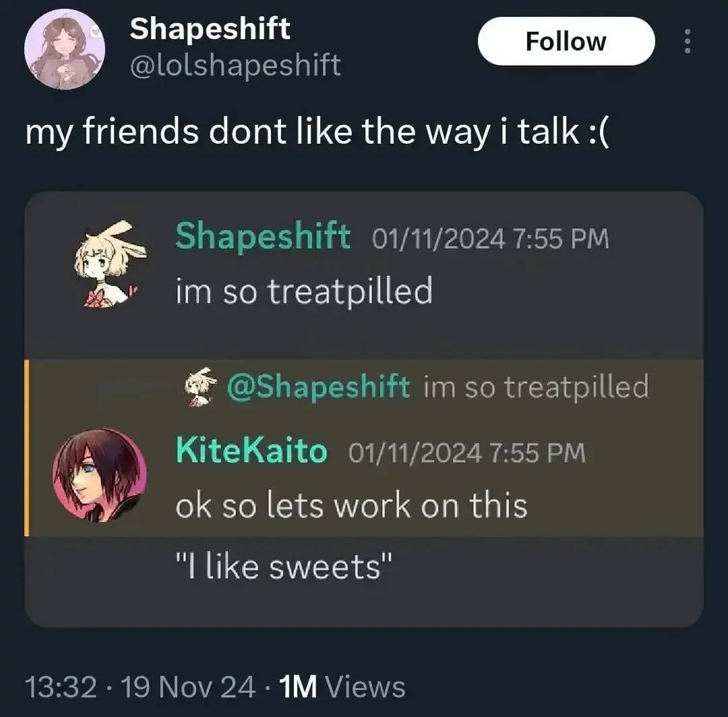Select the "I like sweets" message
Viewport: 728px width, 717px height.
pyautogui.click(x=284, y=567)
